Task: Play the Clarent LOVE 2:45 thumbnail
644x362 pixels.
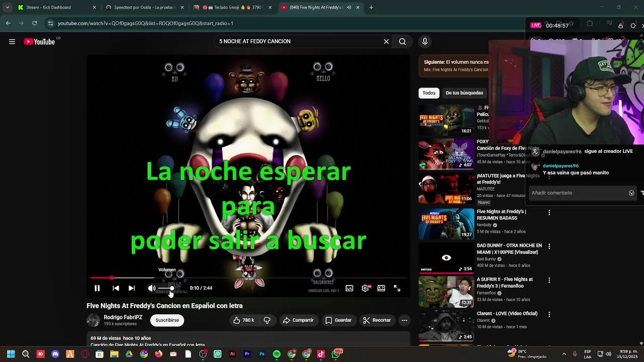Action: [x=446, y=327]
